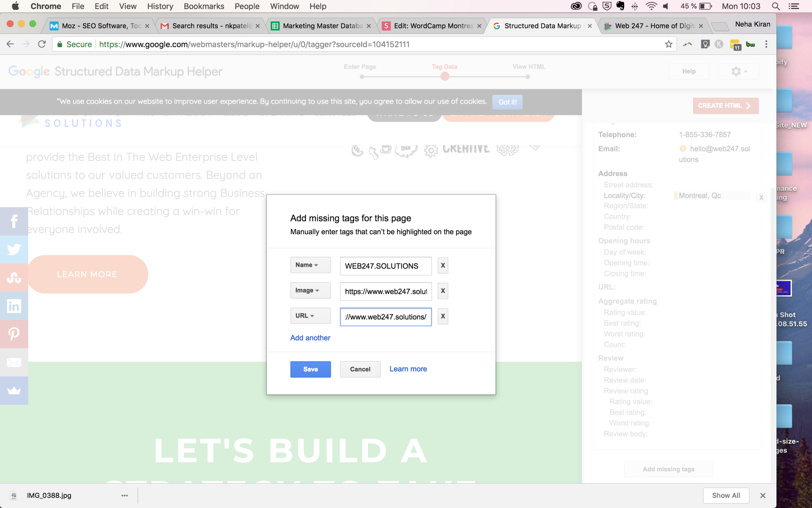Reload the page in Chrome
The image size is (812, 508).
[x=42, y=44]
